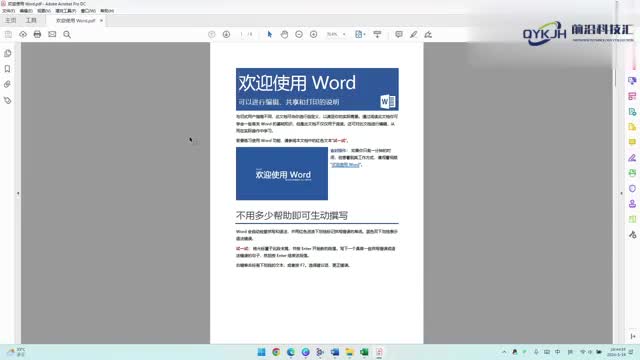This screenshot has width=640, height=360.
Task: Click the Save file icon
Action: pos(8,34)
